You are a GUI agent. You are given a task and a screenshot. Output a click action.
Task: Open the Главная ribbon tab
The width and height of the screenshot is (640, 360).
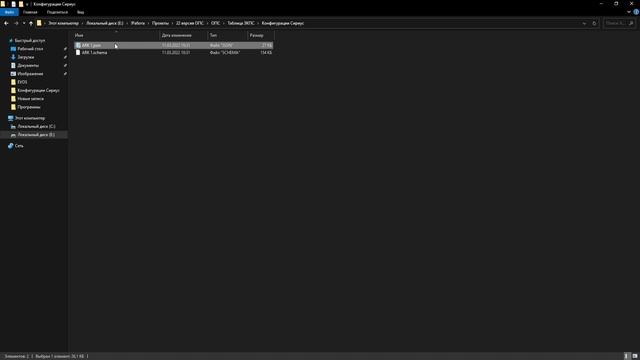pos(30,12)
